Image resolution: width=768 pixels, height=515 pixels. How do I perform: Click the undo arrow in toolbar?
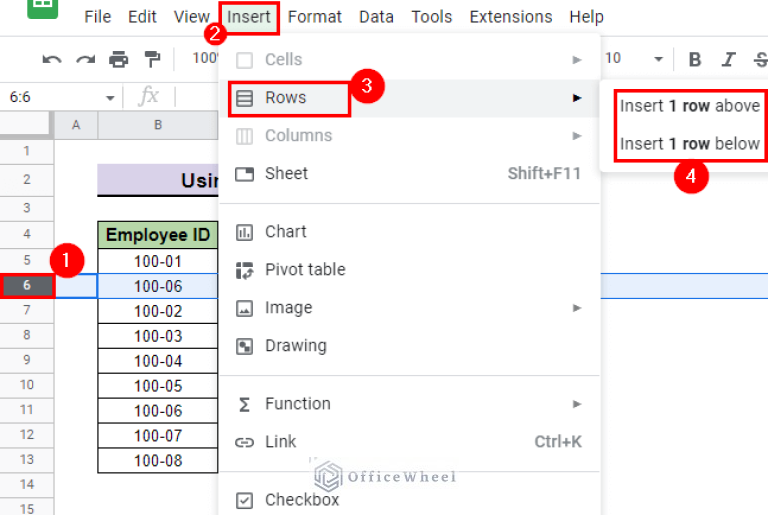tap(52, 60)
